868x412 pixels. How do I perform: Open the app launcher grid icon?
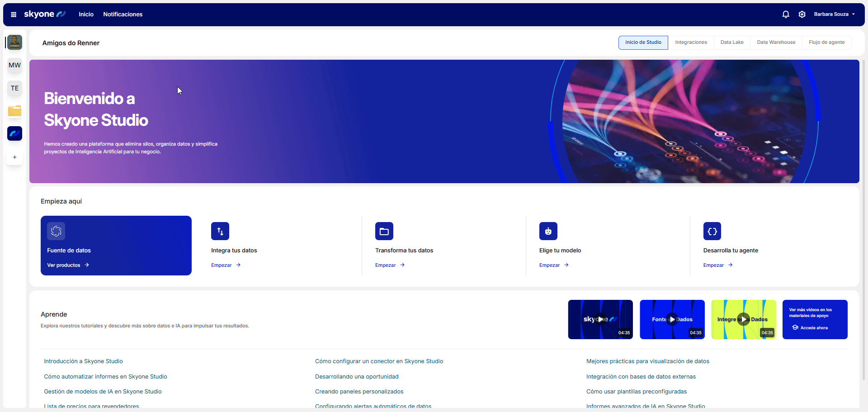[14, 14]
